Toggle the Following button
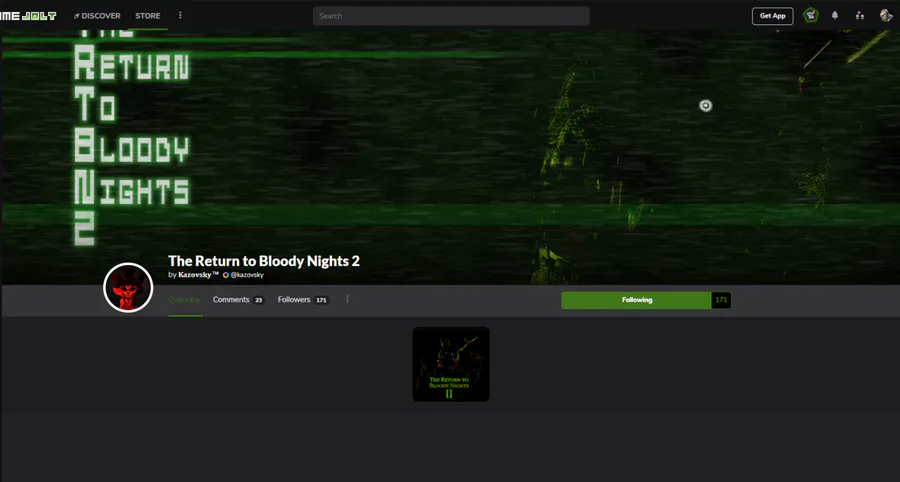Viewport: 900px width, 482px height. [x=637, y=300]
